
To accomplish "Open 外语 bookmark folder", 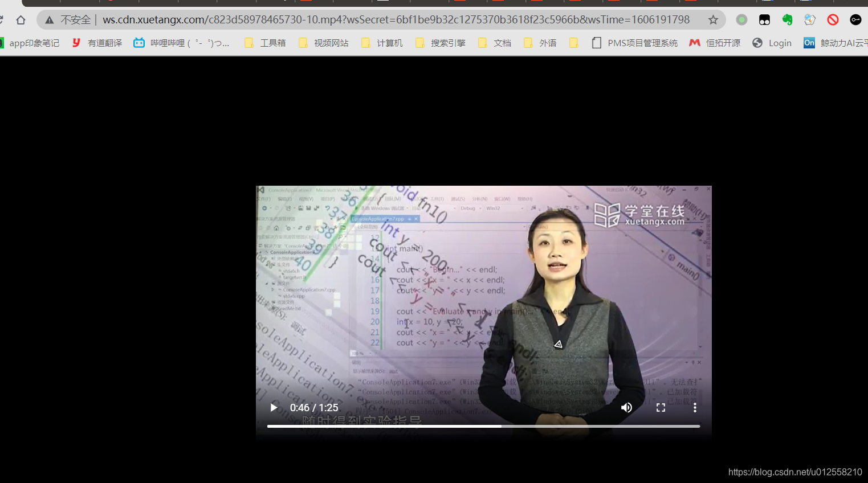I will click(540, 43).
